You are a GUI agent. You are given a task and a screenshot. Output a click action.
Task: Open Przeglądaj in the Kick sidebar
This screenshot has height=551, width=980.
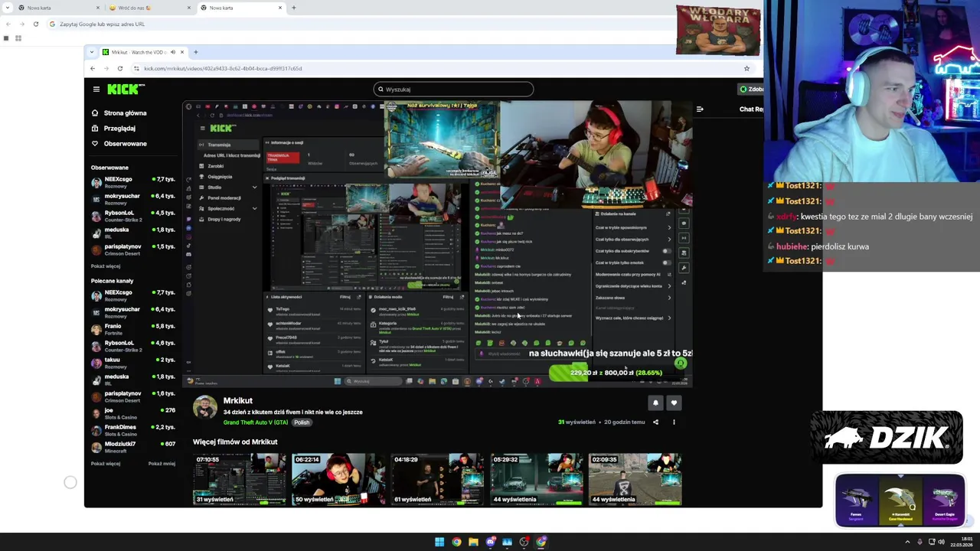[x=113, y=128]
